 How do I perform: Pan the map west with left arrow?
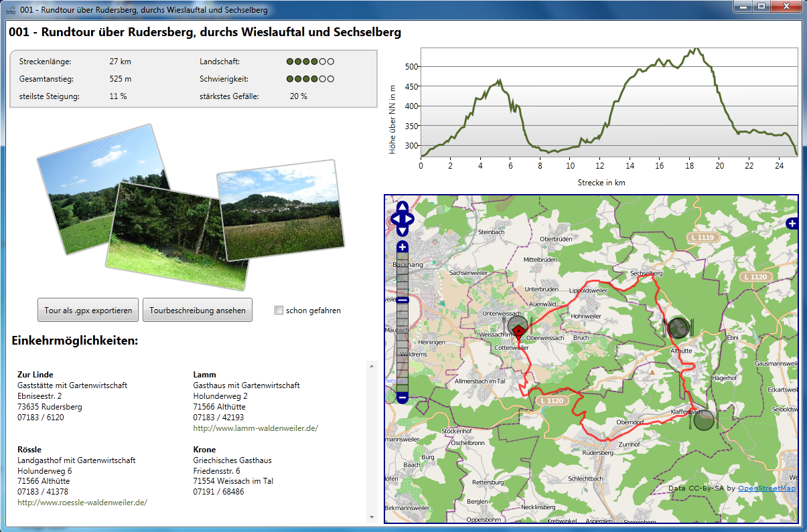(394, 219)
